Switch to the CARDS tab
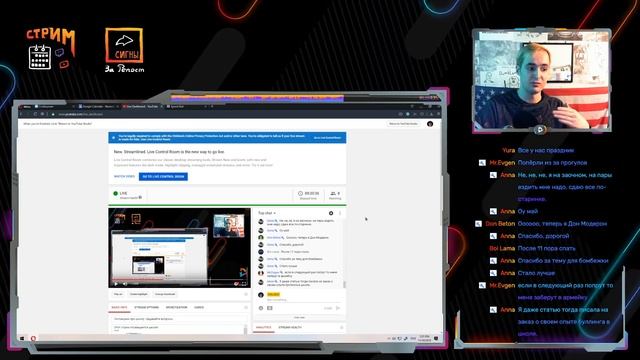The height and width of the screenshot is (360, 640). [199, 307]
